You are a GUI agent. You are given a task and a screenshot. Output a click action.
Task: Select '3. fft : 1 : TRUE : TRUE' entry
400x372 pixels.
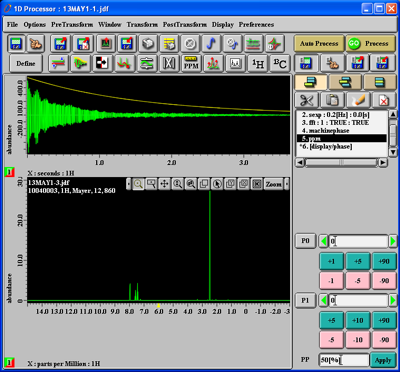(x=341, y=123)
